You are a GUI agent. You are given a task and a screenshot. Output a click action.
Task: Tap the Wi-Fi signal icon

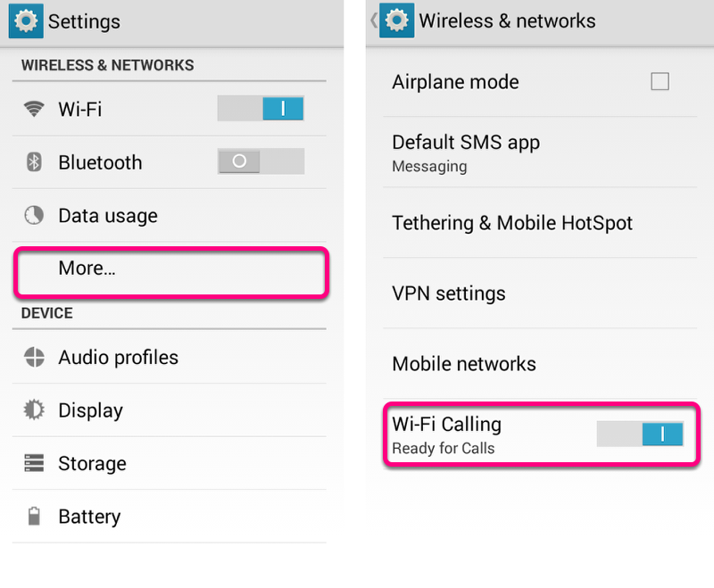[34, 109]
